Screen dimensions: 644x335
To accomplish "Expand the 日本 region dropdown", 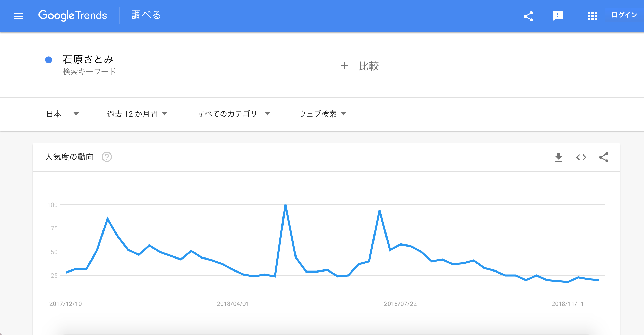I will tap(62, 114).
